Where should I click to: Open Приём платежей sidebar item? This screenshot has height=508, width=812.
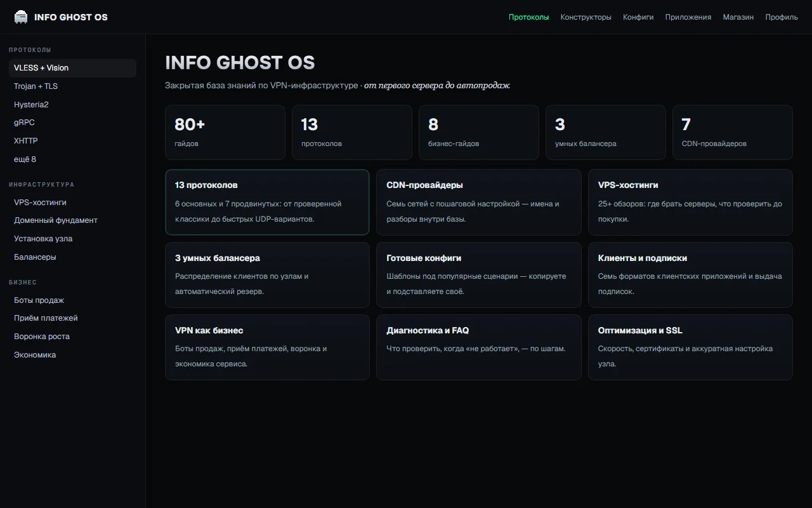(x=72, y=318)
